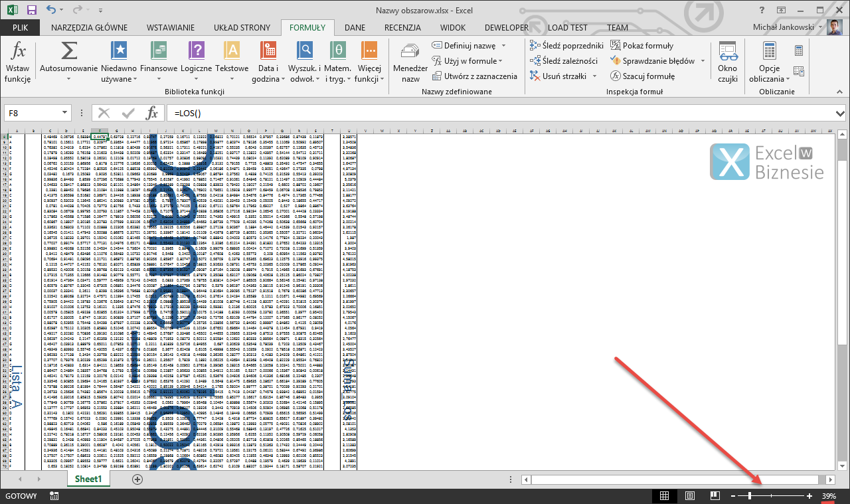Screen dimensions: 850x504
Task: Switch to Page Layout view button
Action: [690, 496]
